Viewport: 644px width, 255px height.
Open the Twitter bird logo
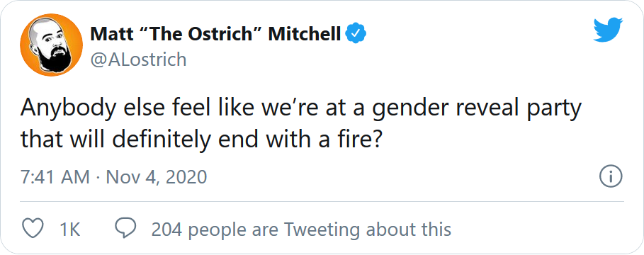coord(609,30)
